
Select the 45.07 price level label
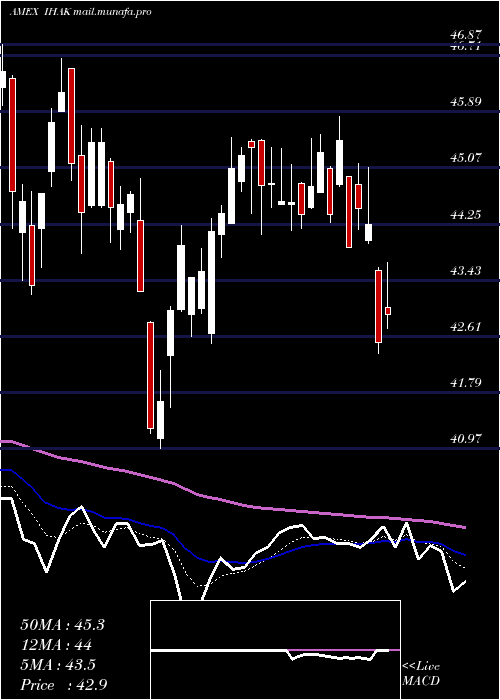[x=465, y=158]
